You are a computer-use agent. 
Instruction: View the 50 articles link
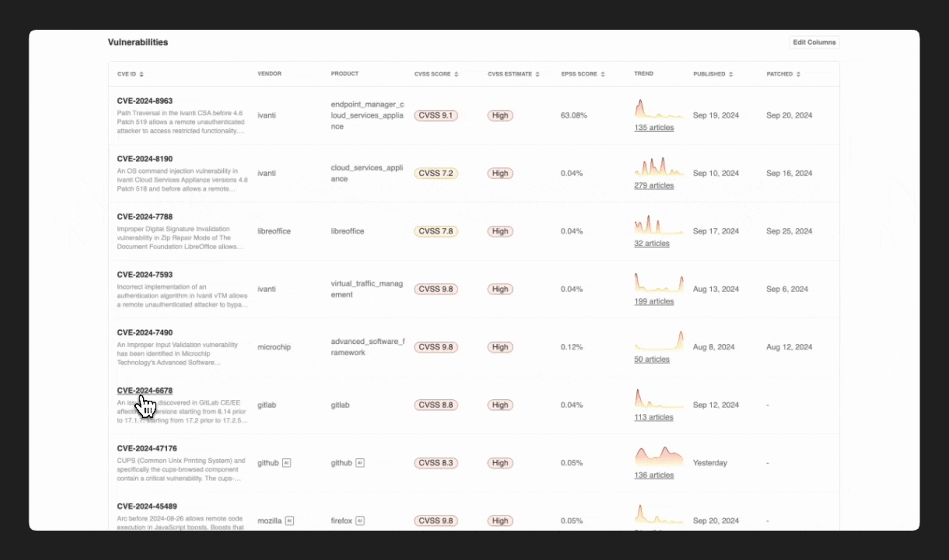[x=652, y=359]
